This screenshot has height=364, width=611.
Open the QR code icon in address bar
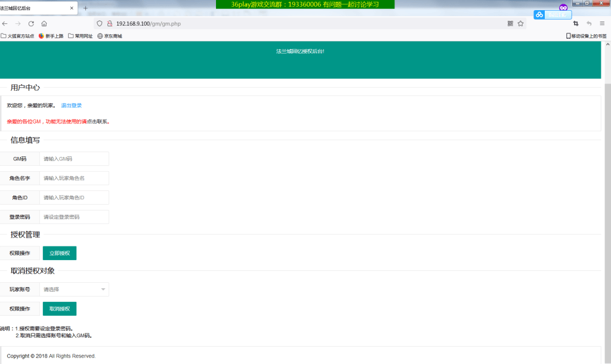[x=510, y=24]
